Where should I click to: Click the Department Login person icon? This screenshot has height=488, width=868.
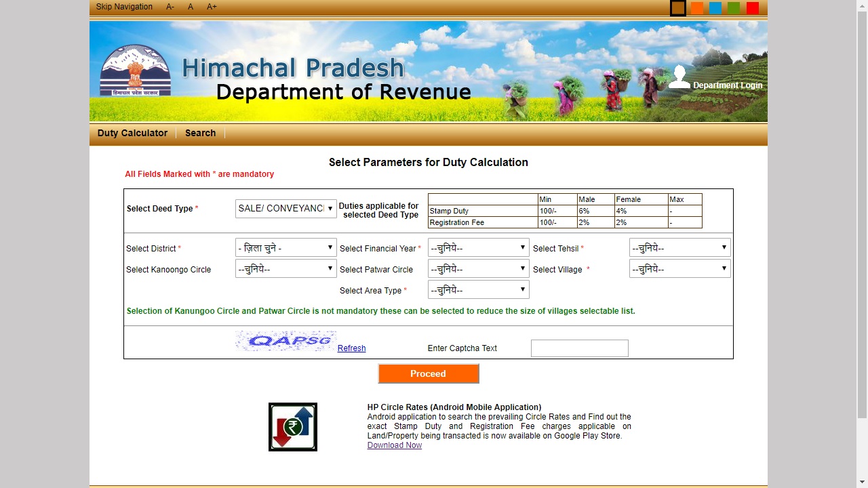coord(679,77)
